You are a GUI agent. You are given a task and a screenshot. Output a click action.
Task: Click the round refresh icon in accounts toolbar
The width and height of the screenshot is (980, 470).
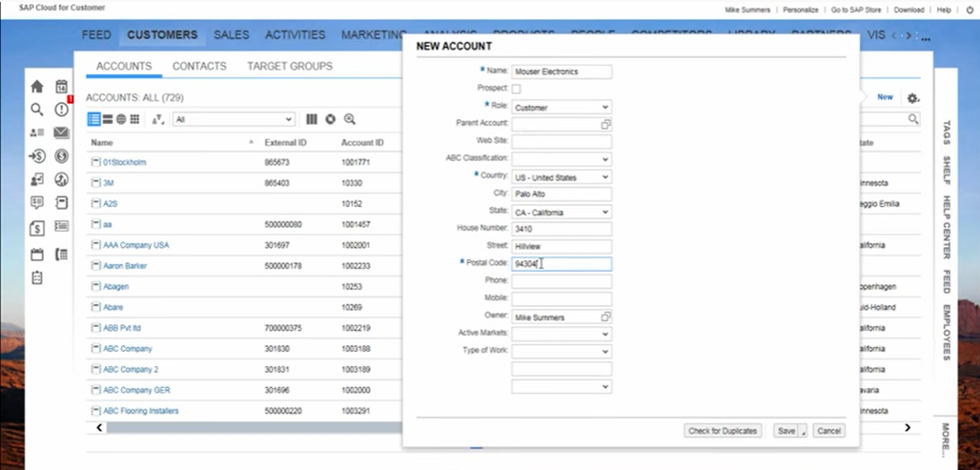point(331,119)
